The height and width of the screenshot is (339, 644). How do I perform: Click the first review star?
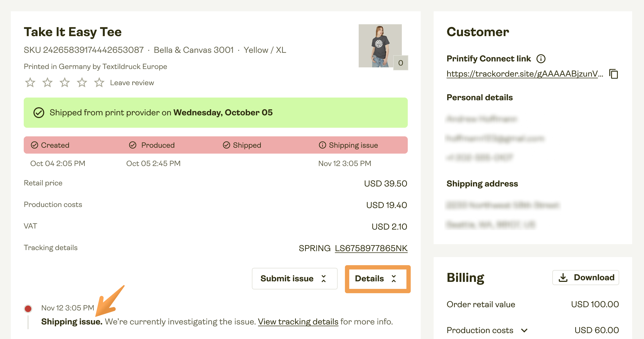tap(30, 83)
